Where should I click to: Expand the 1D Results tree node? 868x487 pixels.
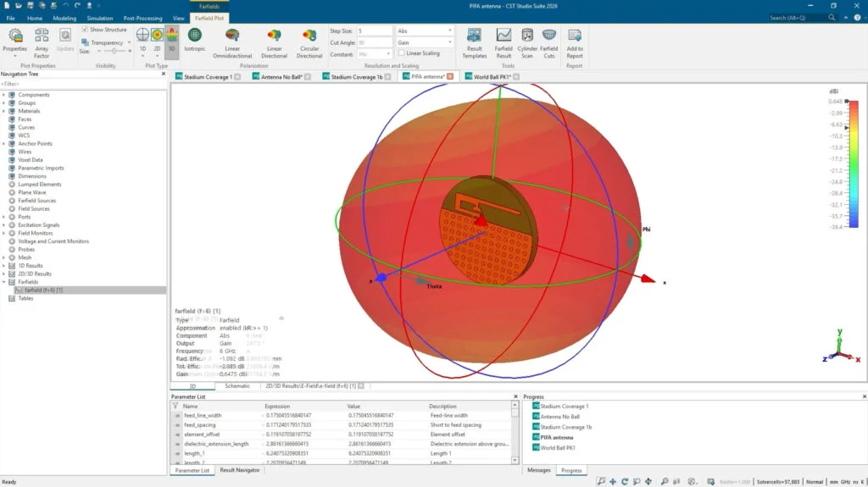[4, 266]
